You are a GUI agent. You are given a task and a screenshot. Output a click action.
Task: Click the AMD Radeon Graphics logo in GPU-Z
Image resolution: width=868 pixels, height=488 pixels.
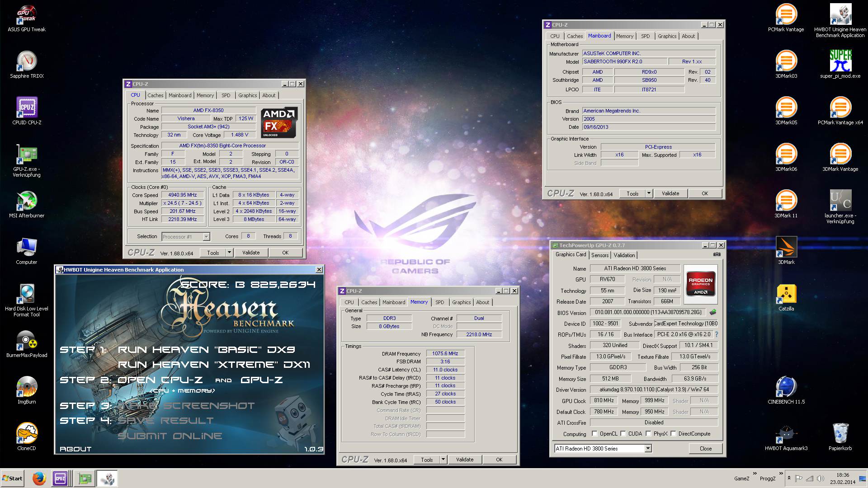[x=700, y=284]
